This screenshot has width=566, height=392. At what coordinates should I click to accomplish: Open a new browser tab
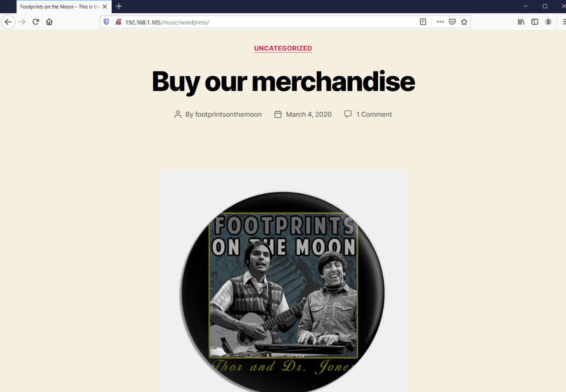coord(119,7)
